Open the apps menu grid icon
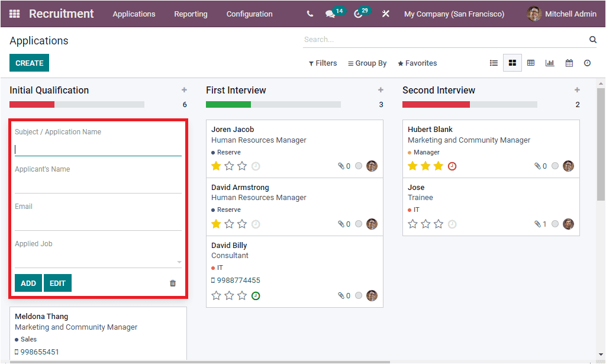This screenshot has width=606, height=364. (14, 13)
